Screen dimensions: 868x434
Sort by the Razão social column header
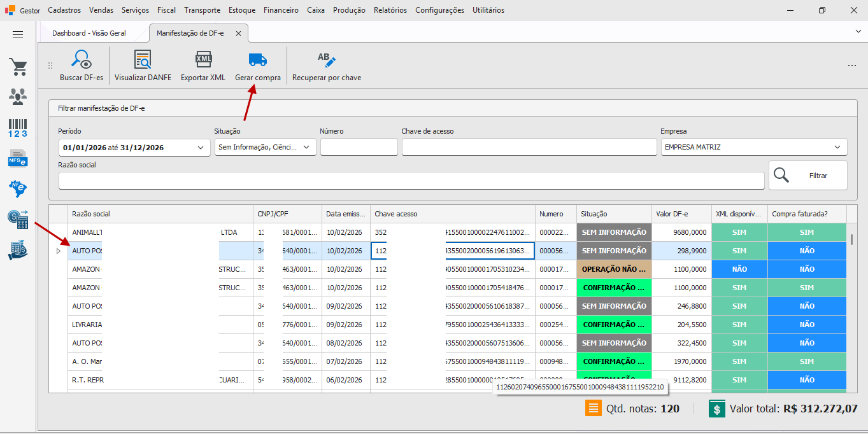(160, 214)
